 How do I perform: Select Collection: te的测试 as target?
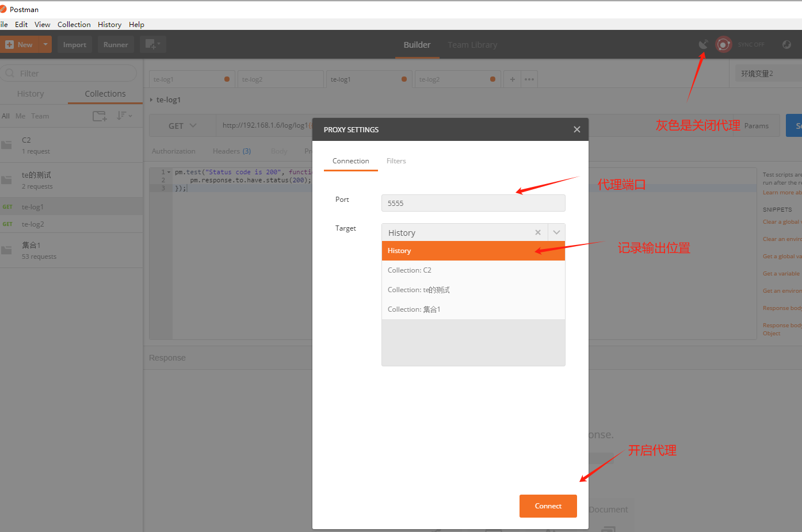click(473, 290)
